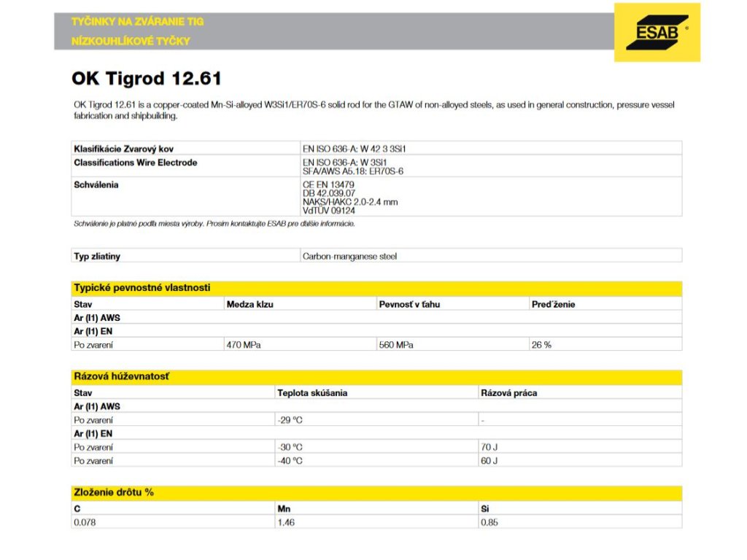Image resolution: width=747 pixels, height=560 pixels.
Task: Click 'Ar (I1) AWS' row in strength table
Action: (x=376, y=318)
